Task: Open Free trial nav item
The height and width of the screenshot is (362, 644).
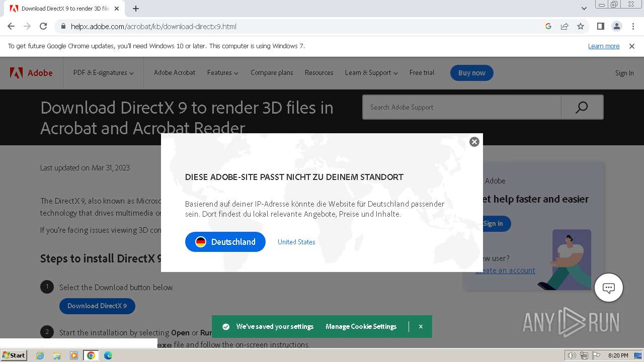Action: (x=422, y=73)
